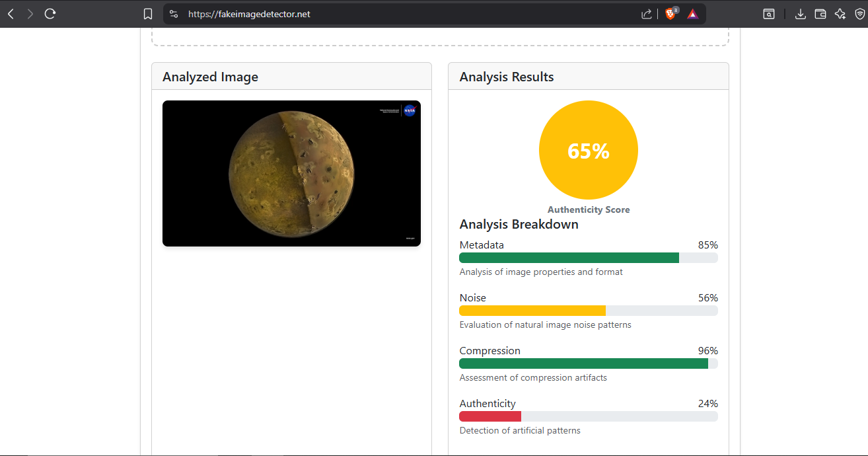
Task: Click the Brave VPN shield icon
Action: [x=859, y=14]
